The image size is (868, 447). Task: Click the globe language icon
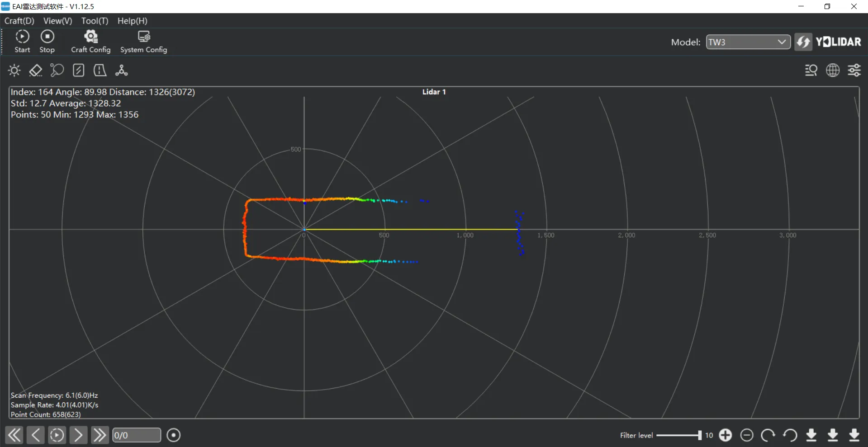[x=833, y=70]
